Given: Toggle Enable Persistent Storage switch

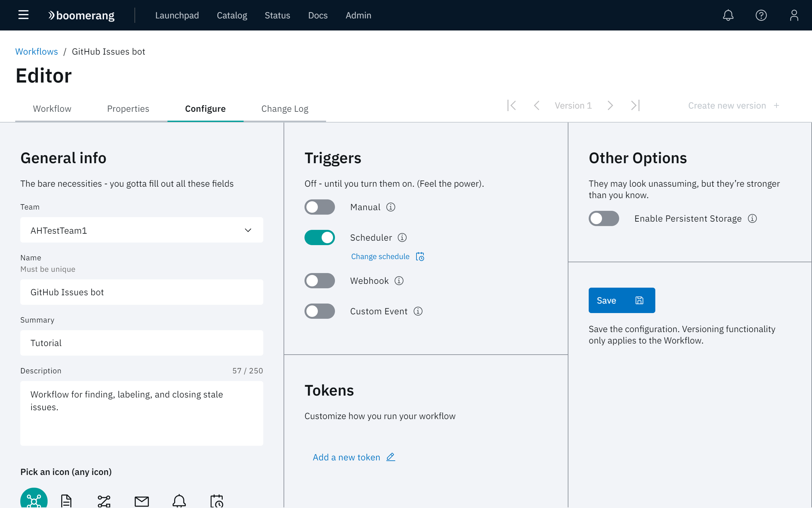Looking at the screenshot, I should [604, 218].
